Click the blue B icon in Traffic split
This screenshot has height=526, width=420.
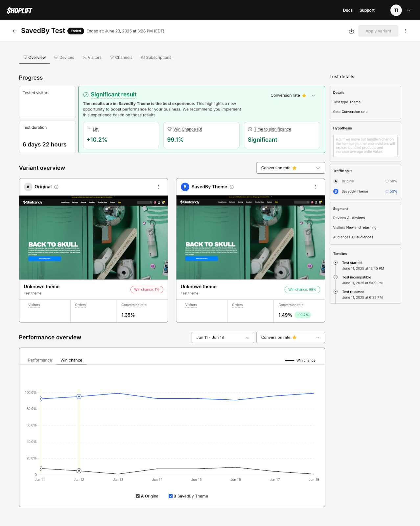(x=336, y=191)
